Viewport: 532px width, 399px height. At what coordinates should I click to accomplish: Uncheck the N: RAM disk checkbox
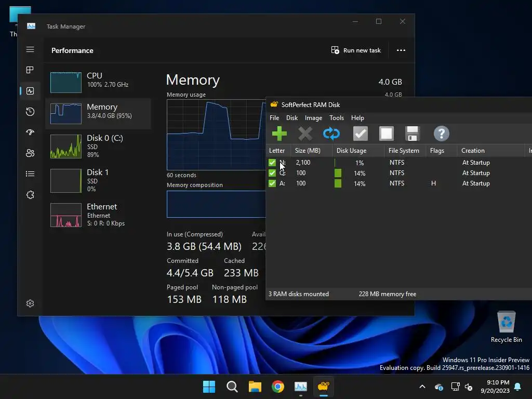click(272, 163)
